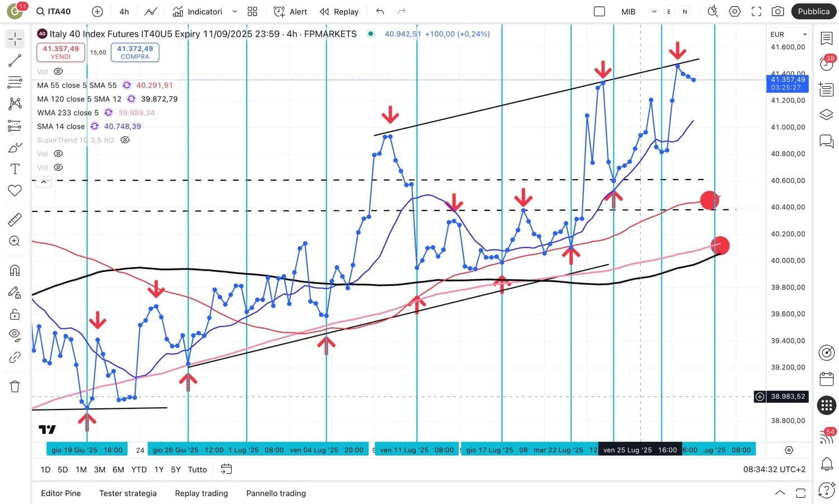Open the 4h interval selector
The image size is (839, 504).
pyautogui.click(x=124, y=11)
